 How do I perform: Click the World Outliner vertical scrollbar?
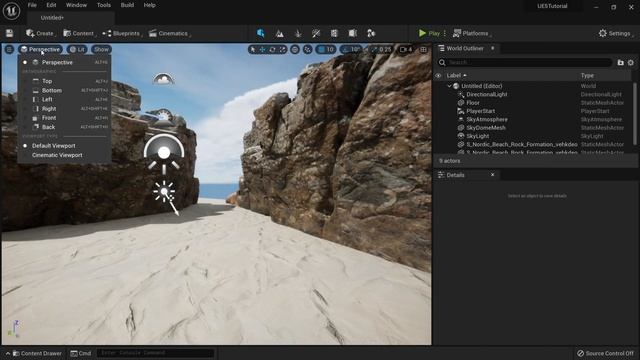635,114
